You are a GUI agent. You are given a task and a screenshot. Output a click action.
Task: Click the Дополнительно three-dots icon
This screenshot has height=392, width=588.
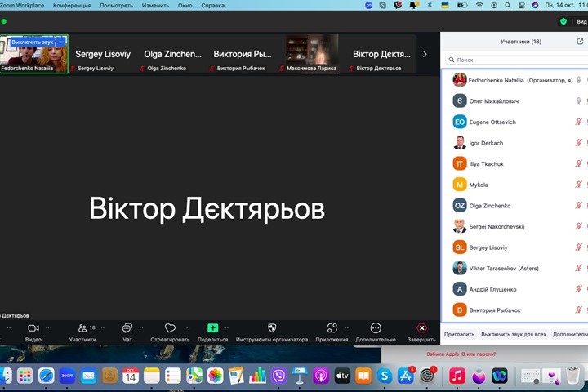click(x=376, y=327)
